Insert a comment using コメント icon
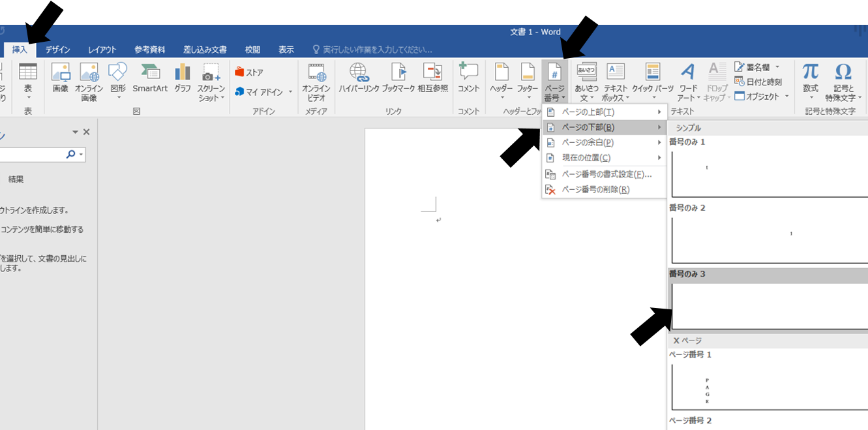 click(x=468, y=78)
